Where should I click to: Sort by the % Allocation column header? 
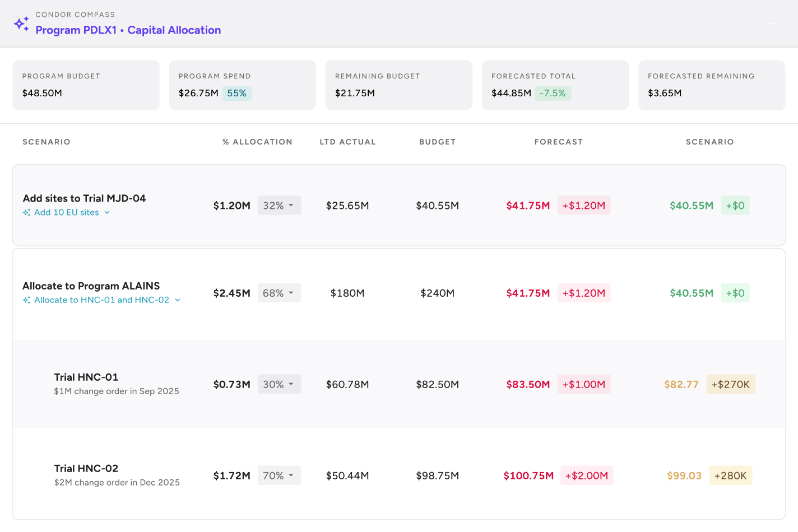(x=257, y=142)
